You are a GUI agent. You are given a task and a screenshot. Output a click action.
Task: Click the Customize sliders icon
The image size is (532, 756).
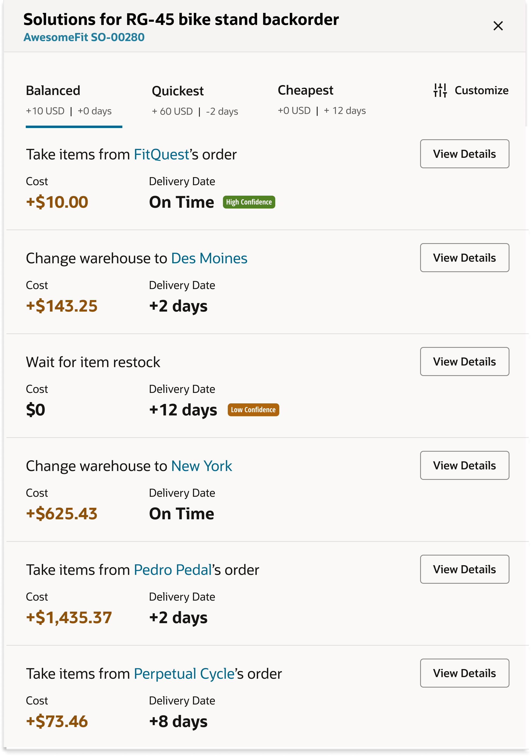[440, 90]
